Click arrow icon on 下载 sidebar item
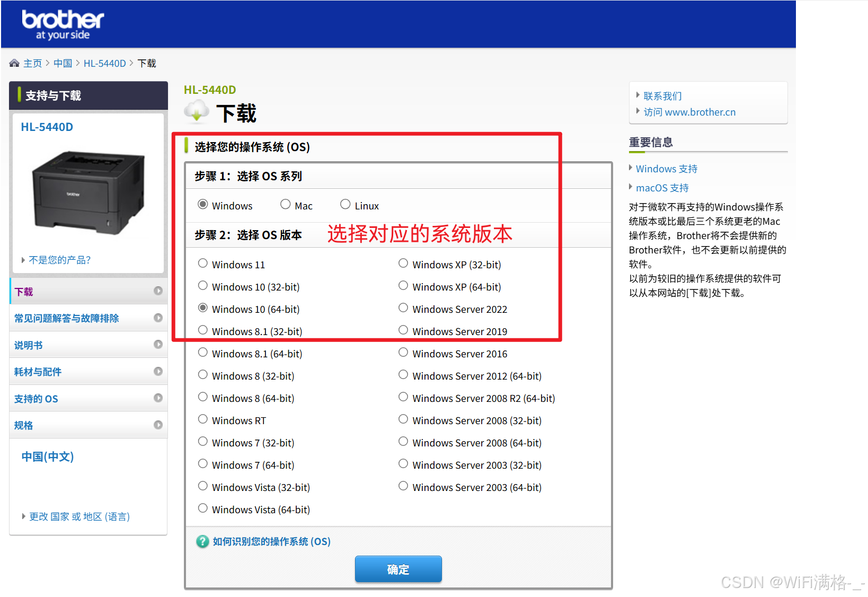 tap(158, 291)
